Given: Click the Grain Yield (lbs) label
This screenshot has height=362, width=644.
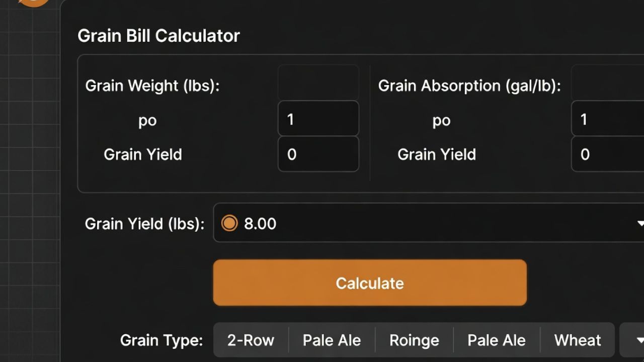Looking at the screenshot, I should [x=144, y=223].
